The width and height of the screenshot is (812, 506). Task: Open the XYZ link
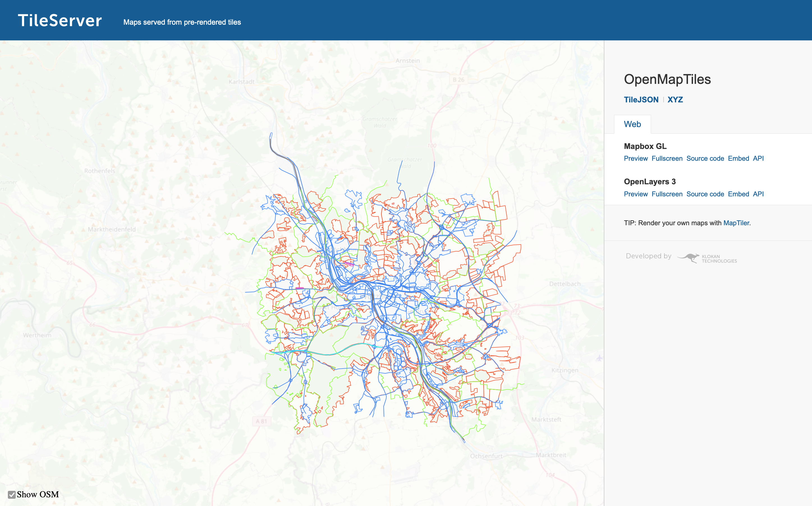675,100
